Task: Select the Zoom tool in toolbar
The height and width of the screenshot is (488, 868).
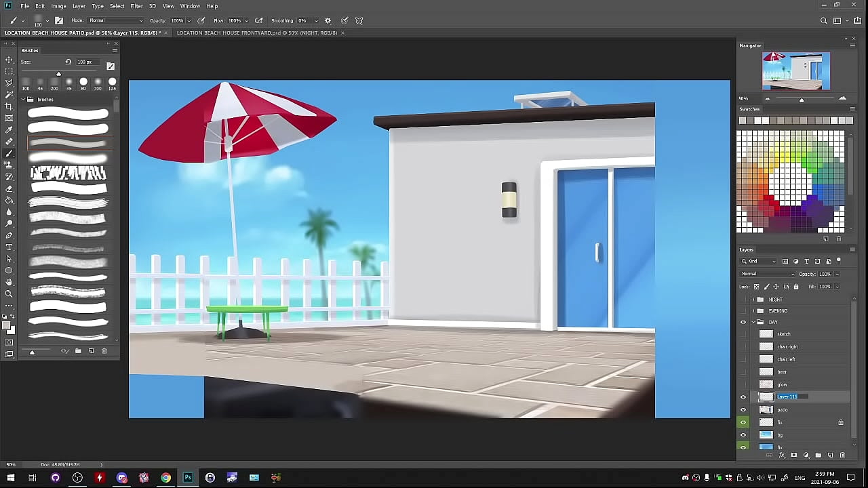Action: click(x=9, y=293)
